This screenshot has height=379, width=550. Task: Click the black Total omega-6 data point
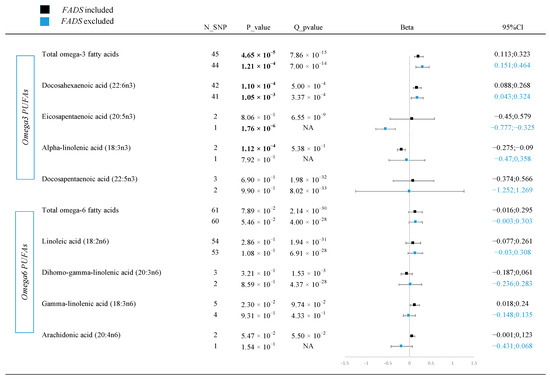(x=415, y=212)
